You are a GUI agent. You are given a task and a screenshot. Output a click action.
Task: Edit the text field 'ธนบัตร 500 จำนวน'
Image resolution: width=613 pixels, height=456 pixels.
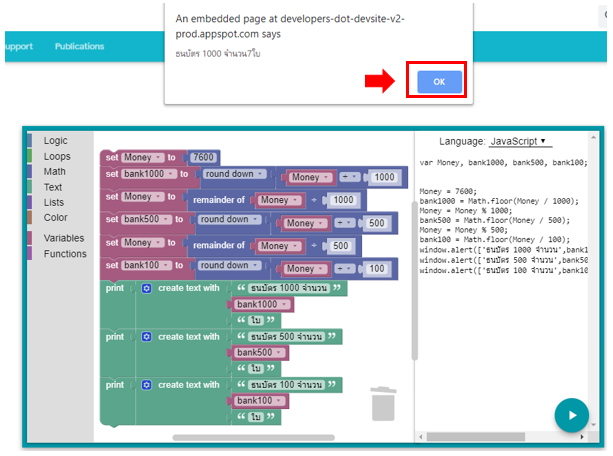pos(286,336)
